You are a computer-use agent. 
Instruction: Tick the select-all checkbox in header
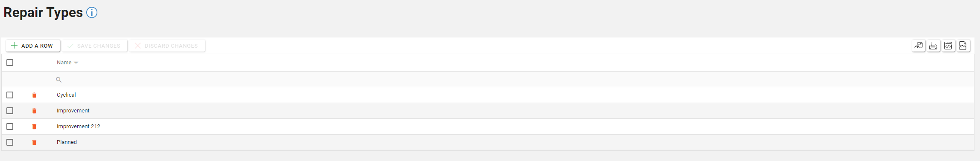click(x=10, y=63)
